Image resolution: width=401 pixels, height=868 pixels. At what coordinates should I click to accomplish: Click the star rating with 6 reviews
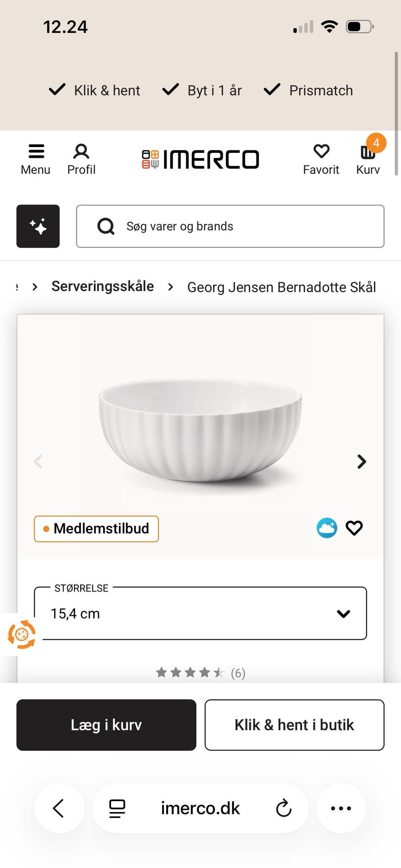pyautogui.click(x=200, y=673)
